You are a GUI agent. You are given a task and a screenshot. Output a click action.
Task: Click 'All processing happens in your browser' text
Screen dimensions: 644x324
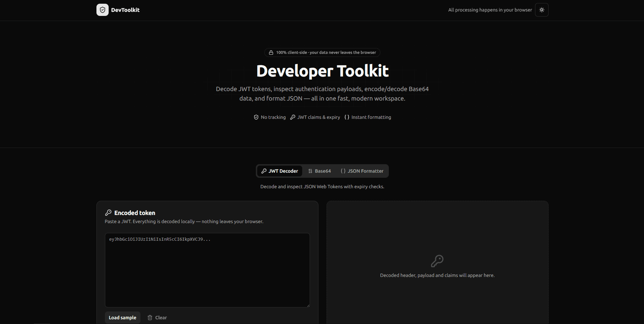coord(490,10)
